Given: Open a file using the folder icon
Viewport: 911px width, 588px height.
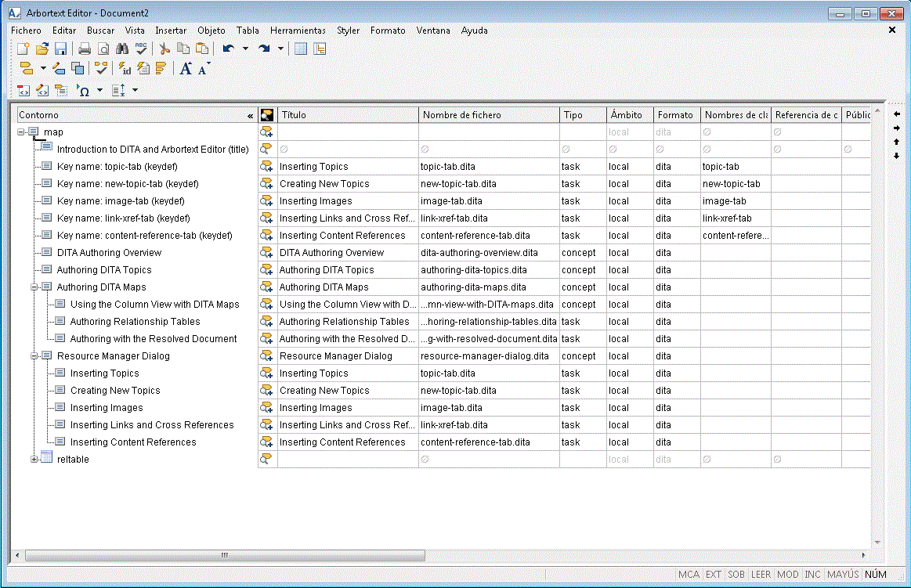Looking at the screenshot, I should 42,49.
